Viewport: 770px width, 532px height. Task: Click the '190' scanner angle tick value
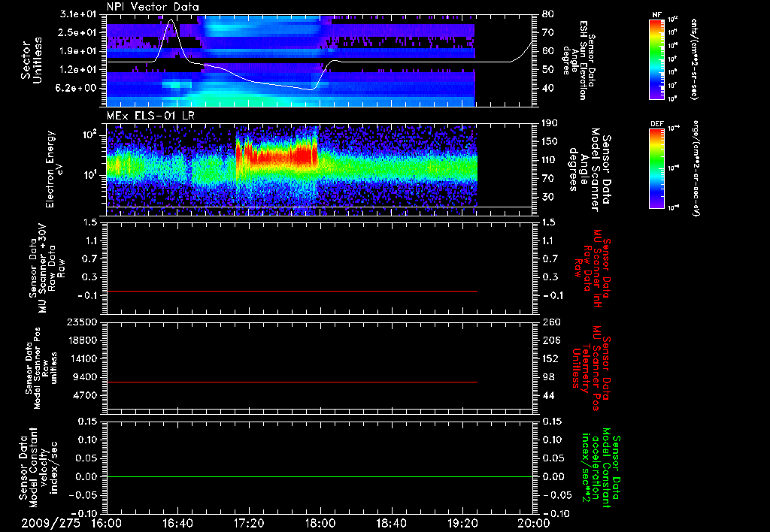550,123
